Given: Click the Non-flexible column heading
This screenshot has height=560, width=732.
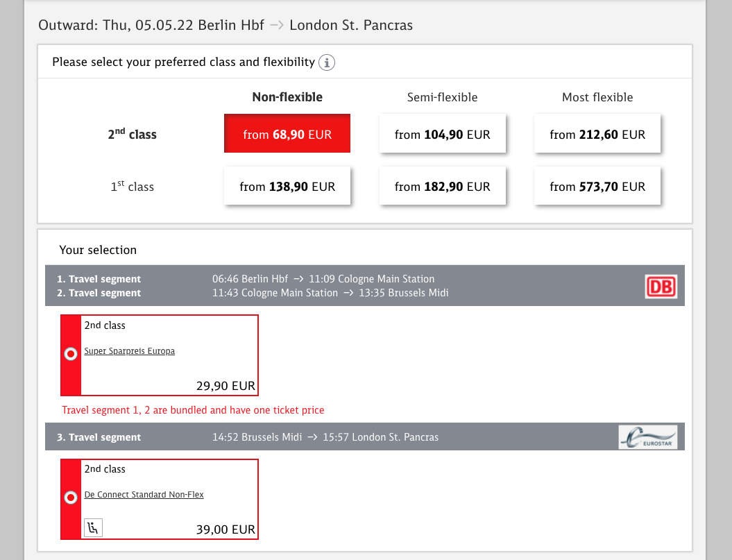Looking at the screenshot, I should click(287, 97).
